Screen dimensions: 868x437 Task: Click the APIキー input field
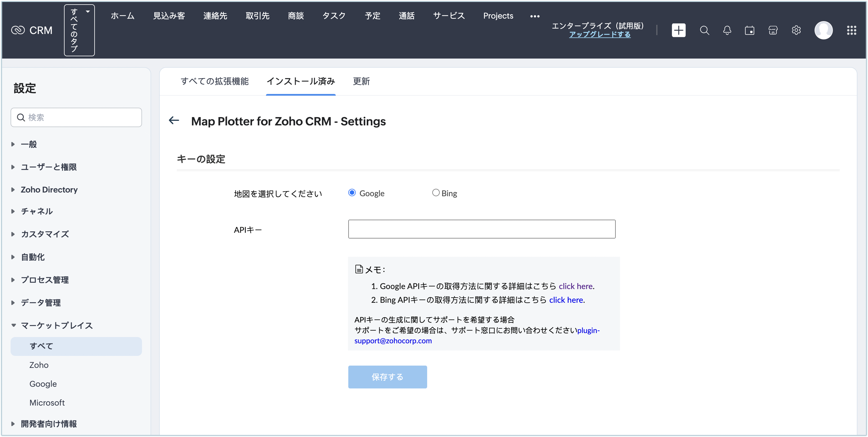click(481, 229)
